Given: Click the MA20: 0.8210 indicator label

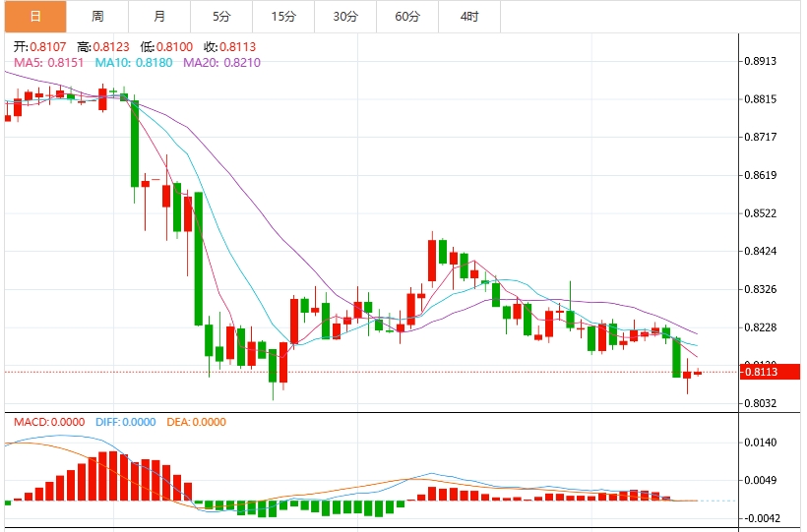Looking at the screenshot, I should coord(221,63).
